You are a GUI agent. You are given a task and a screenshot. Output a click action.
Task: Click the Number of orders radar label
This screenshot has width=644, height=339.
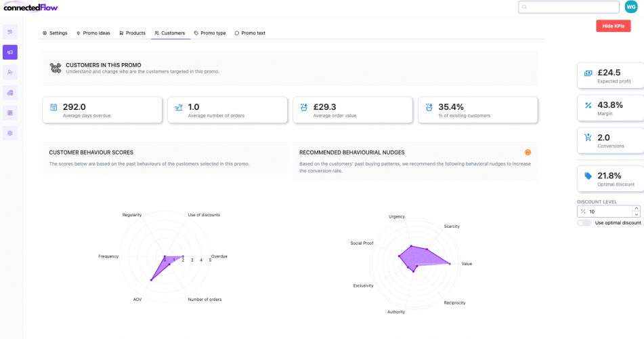point(205,300)
